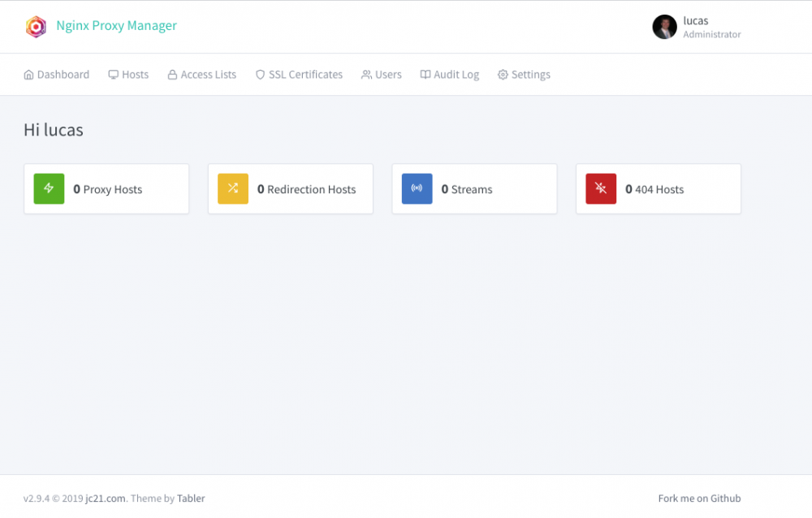Open the Audit Log tab
Image resolution: width=812 pixels, height=518 pixels.
coord(450,75)
